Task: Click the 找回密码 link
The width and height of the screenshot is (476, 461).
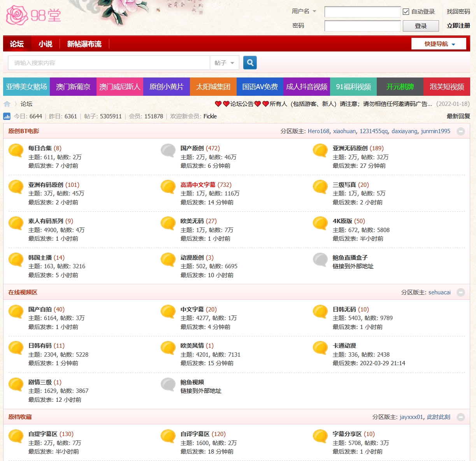Action: tap(458, 12)
